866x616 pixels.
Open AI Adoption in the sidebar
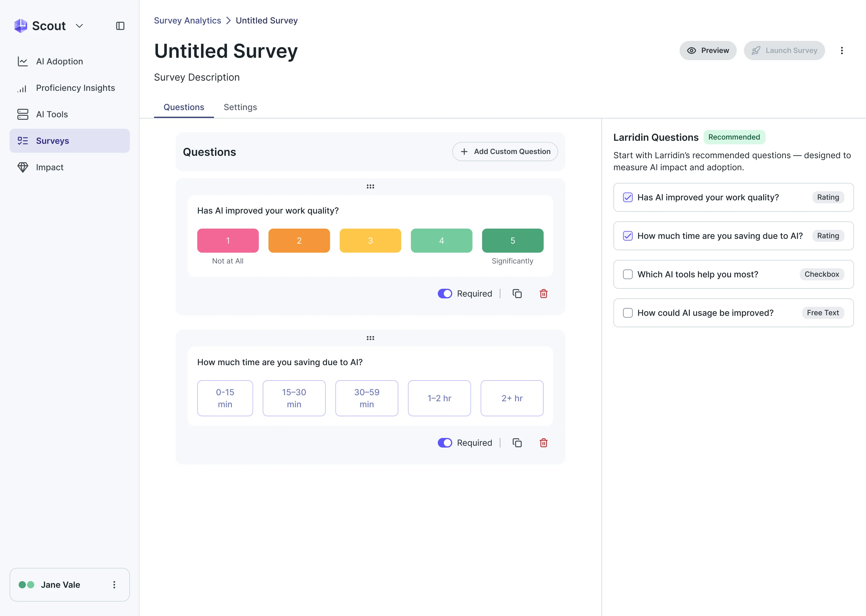tap(70, 61)
